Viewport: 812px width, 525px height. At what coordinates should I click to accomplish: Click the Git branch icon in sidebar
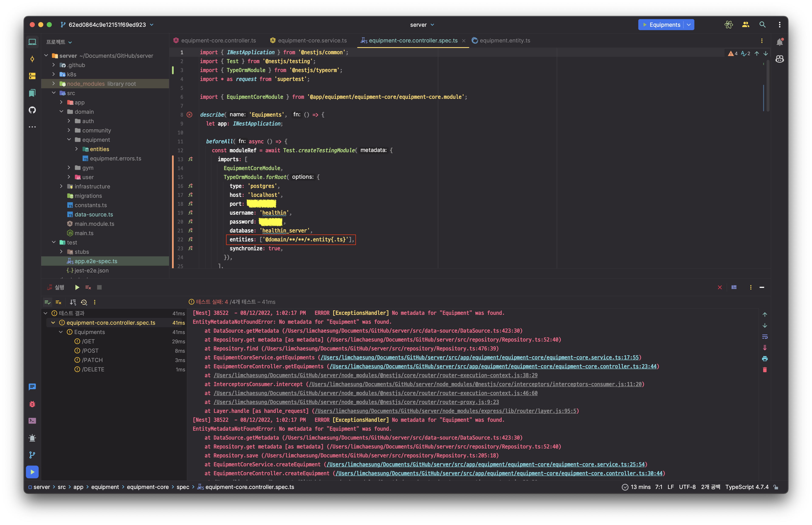click(x=32, y=455)
